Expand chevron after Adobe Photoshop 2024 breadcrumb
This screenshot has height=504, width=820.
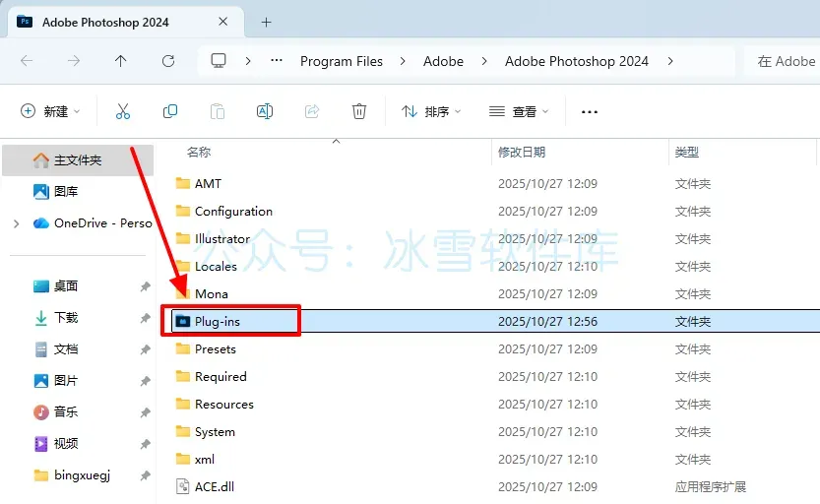[670, 61]
